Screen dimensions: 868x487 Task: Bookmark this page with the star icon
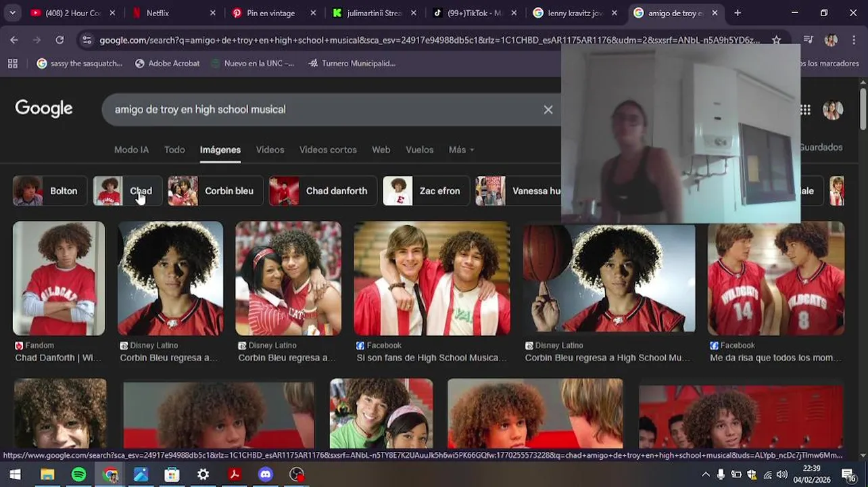[776, 40]
